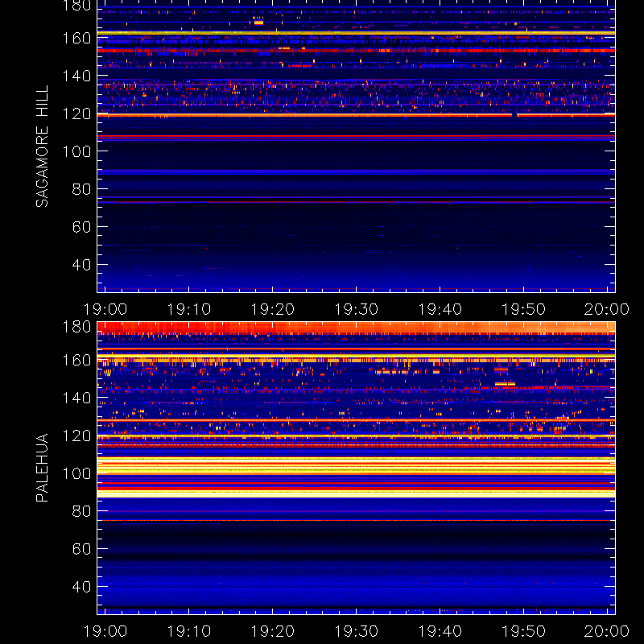Click the bright burst near 19:18 on Sagamore Hill
The height and width of the screenshot is (644, 644).
coord(258,22)
